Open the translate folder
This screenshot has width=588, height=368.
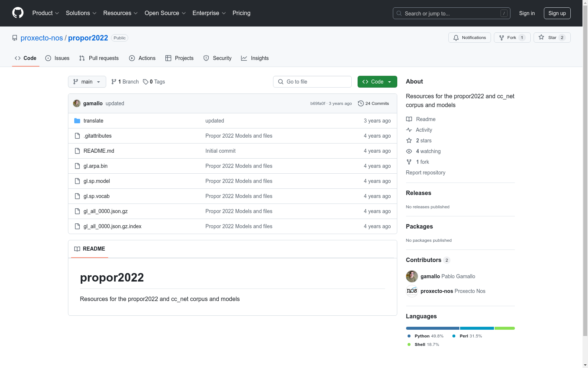point(93,121)
